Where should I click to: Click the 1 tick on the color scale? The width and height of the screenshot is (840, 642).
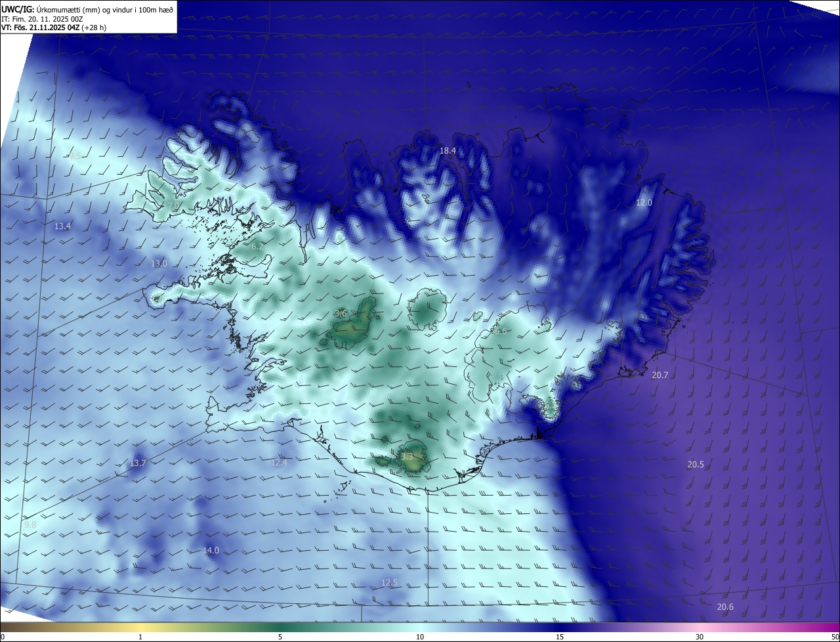[140, 637]
